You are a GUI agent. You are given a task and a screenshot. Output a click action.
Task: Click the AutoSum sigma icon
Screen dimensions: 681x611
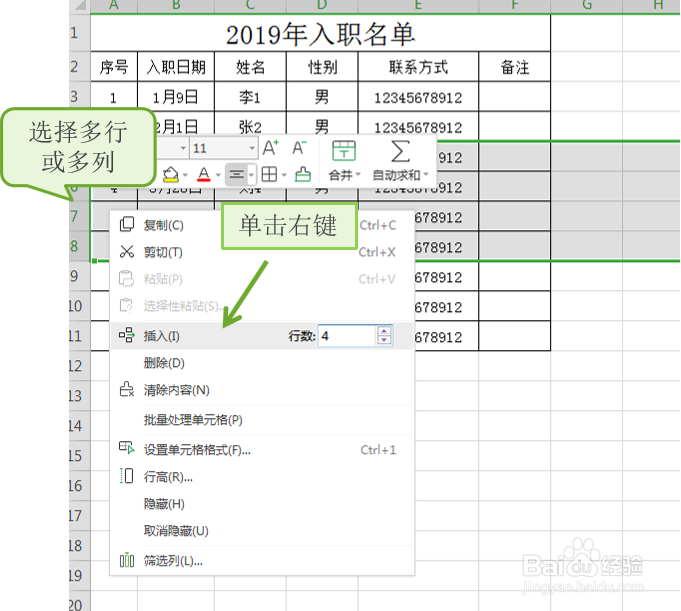[x=400, y=151]
